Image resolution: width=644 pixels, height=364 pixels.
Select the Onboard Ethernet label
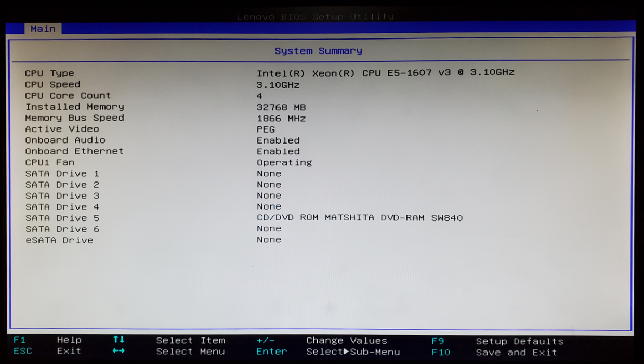74,151
